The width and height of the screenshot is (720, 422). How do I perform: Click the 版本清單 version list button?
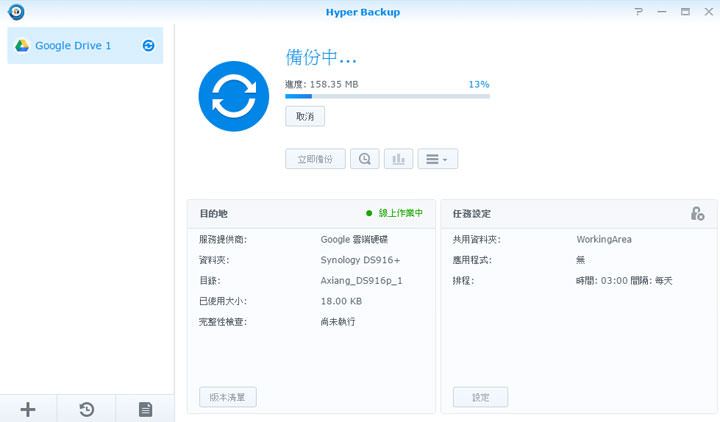point(228,397)
